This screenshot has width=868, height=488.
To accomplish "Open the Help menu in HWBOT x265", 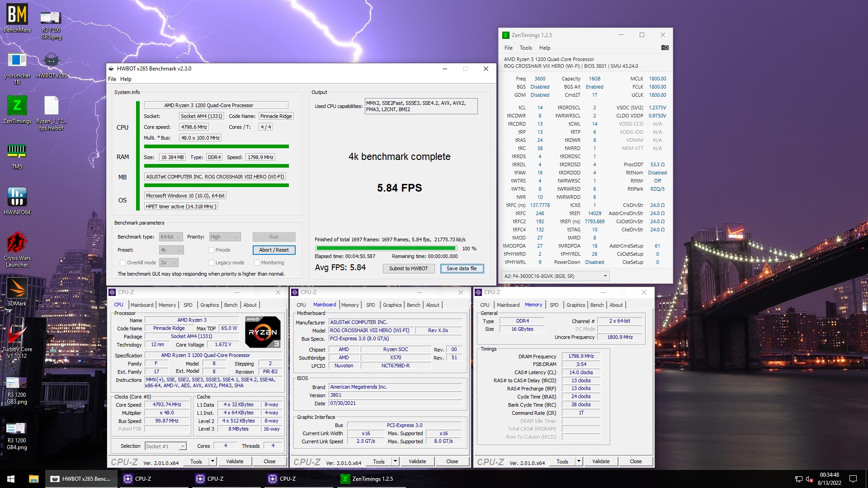I will click(126, 79).
